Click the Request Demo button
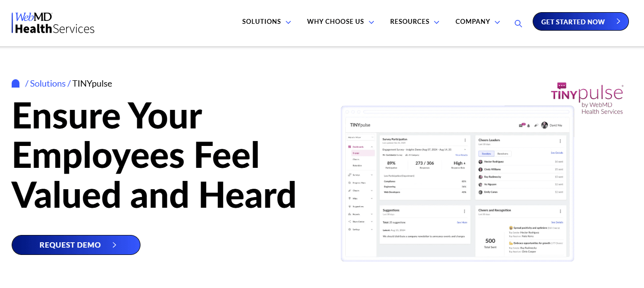The height and width of the screenshot is (288, 644). 76,245
